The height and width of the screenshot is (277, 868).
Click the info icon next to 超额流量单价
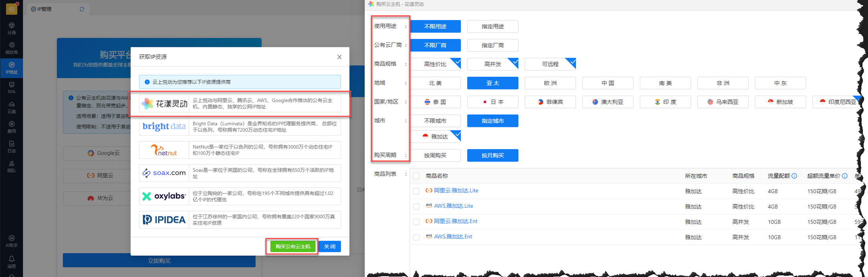tap(845, 176)
